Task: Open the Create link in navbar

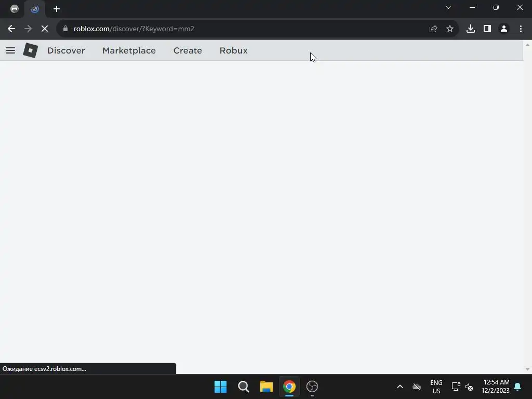Action: point(188,50)
